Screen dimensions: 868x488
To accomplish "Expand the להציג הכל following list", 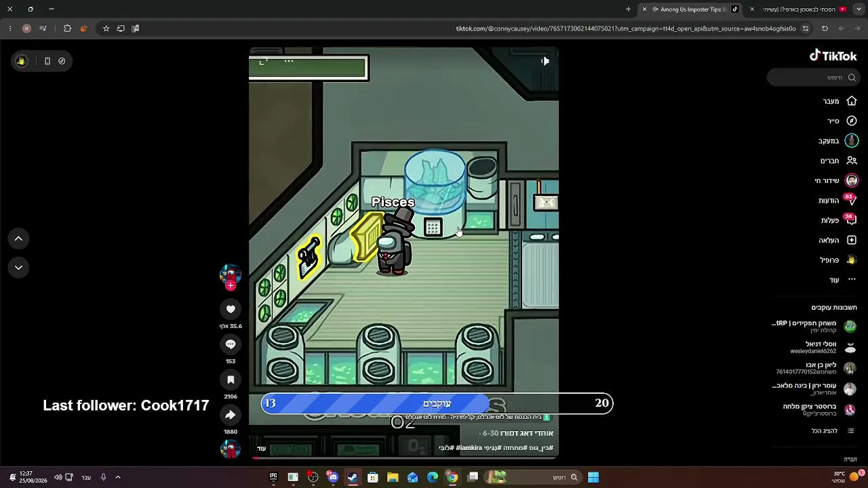I will point(833,430).
